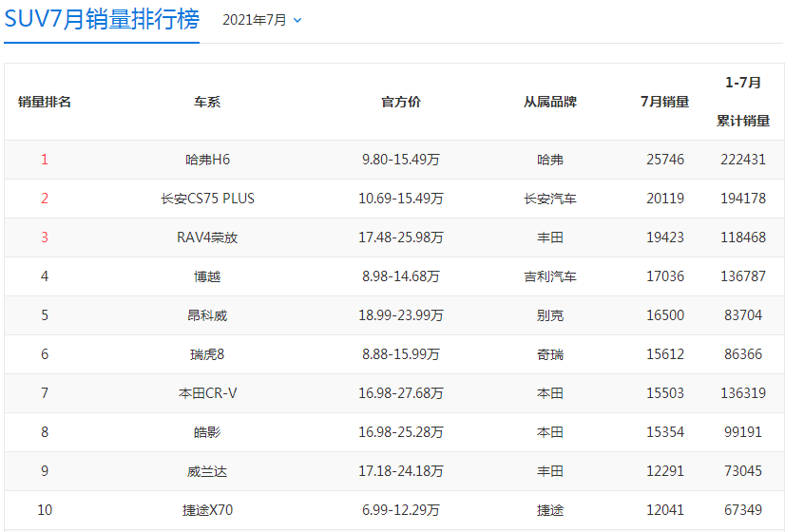Open the 威兰达 series link
Image resolution: width=785 pixels, height=532 pixels.
point(208,471)
